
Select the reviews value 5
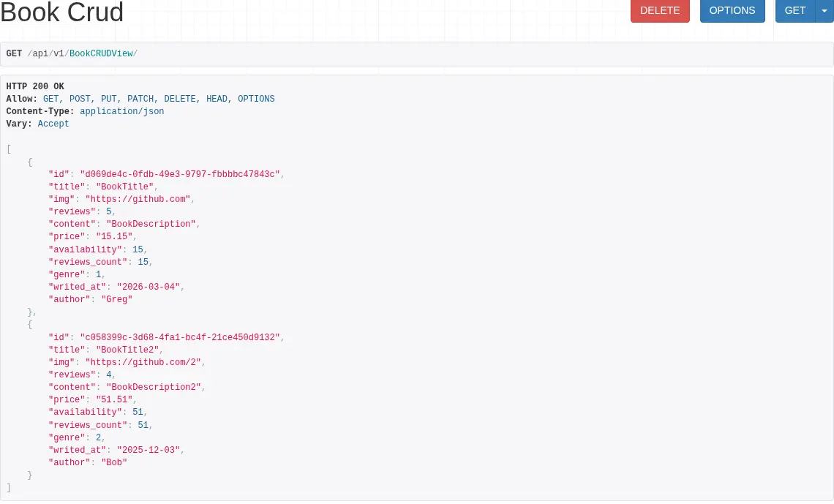(x=108, y=211)
